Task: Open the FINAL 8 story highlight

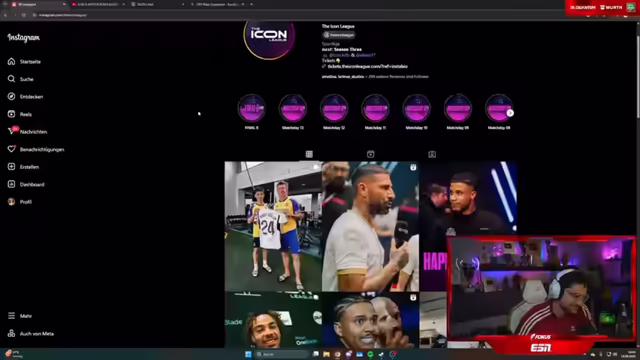Action: [x=251, y=109]
